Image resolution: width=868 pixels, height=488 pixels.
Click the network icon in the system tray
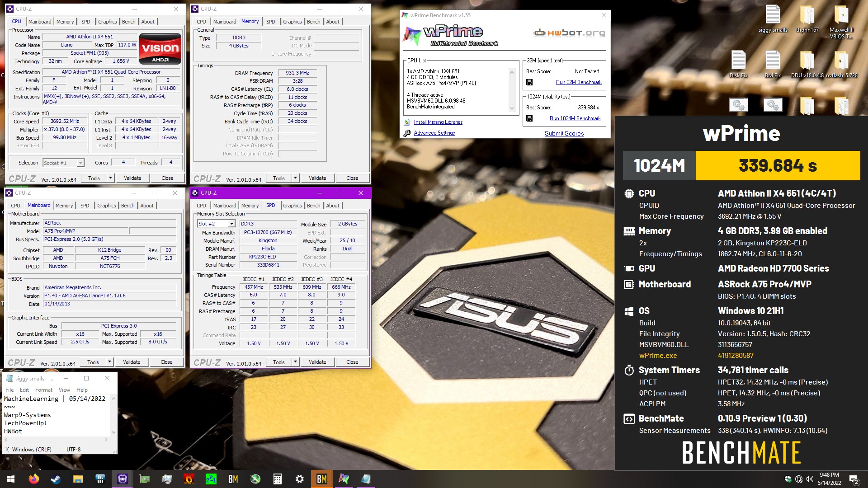click(799, 479)
